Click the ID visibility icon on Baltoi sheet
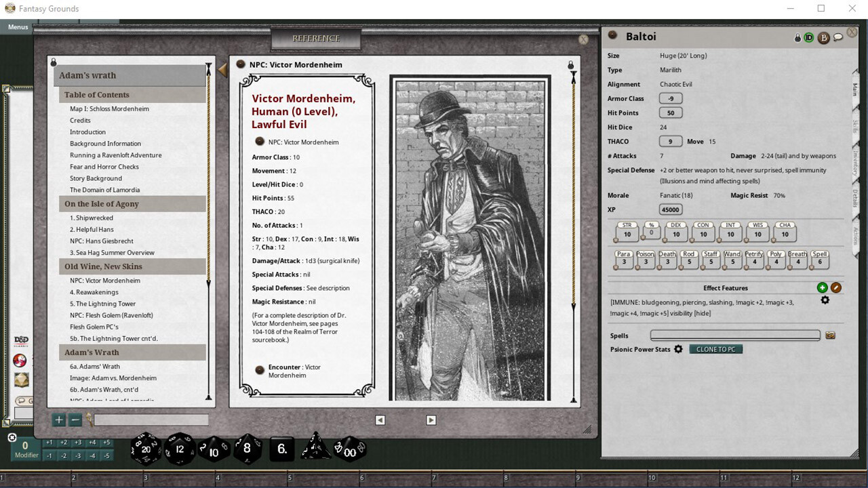The image size is (868, 488). click(808, 37)
